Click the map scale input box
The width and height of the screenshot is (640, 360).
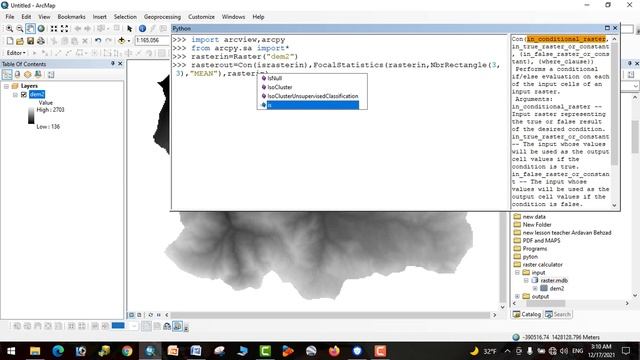(x=152, y=40)
